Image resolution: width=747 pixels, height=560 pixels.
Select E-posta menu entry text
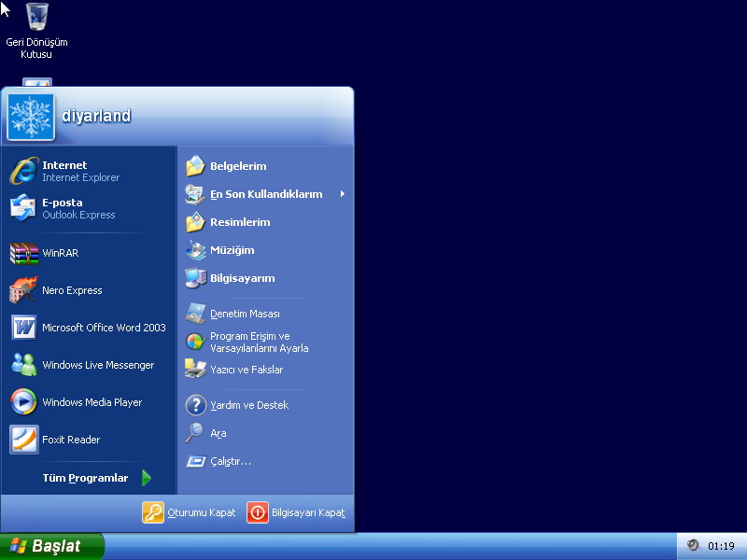(63, 203)
